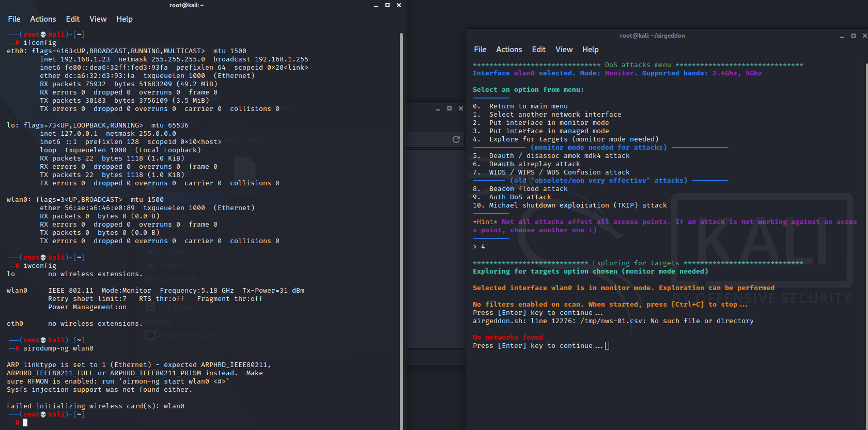Click 'inet 192.168.1.23' address line
Viewport: 868px width, 430px height.
[x=174, y=59]
